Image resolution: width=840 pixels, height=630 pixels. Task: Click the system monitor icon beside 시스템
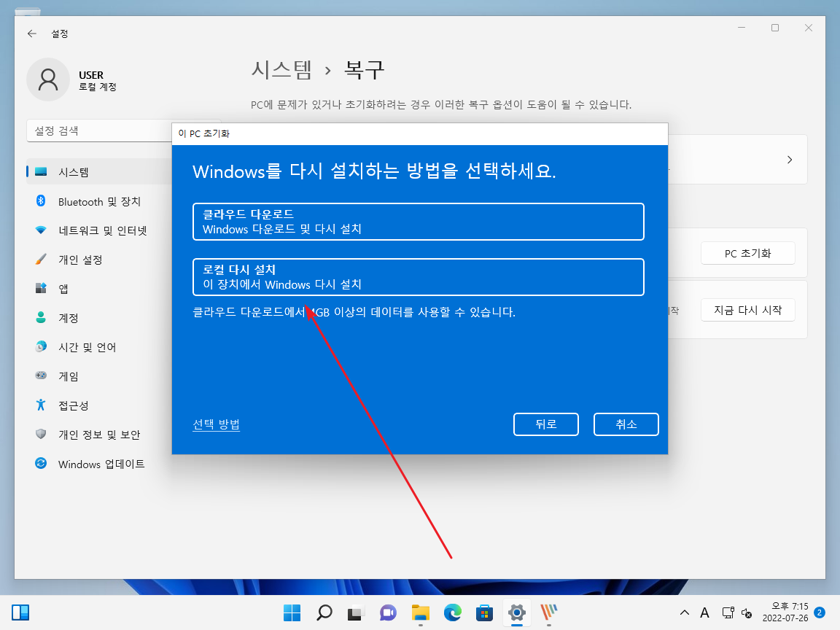[x=41, y=172]
